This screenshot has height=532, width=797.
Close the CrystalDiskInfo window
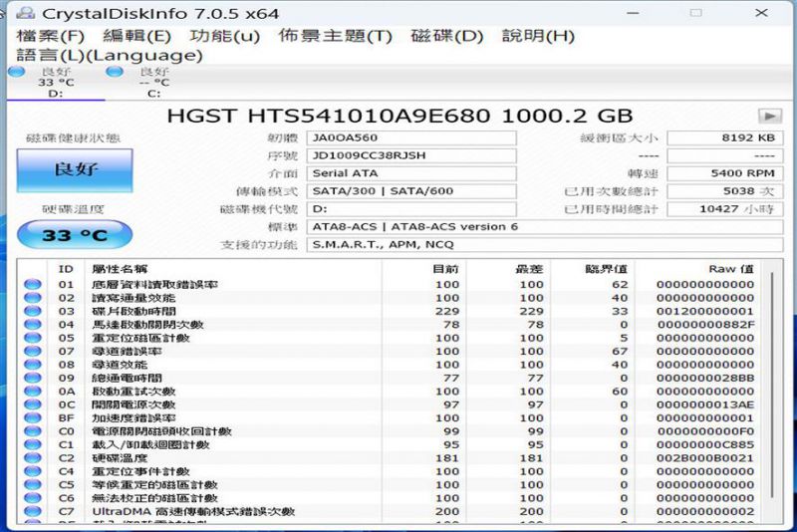(x=761, y=13)
